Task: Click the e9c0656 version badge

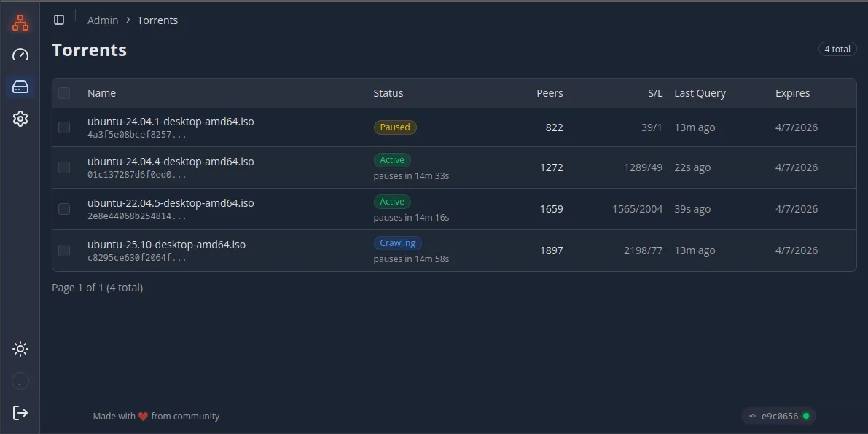Action: pyautogui.click(x=778, y=417)
